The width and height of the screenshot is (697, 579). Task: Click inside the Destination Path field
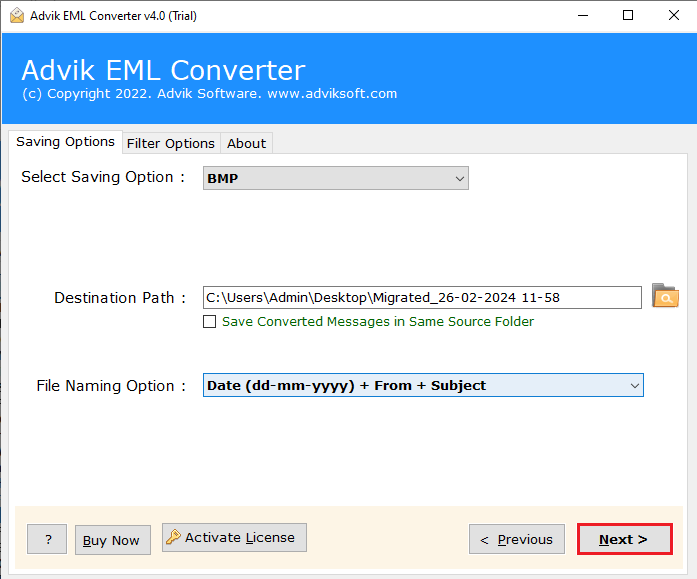coord(422,298)
